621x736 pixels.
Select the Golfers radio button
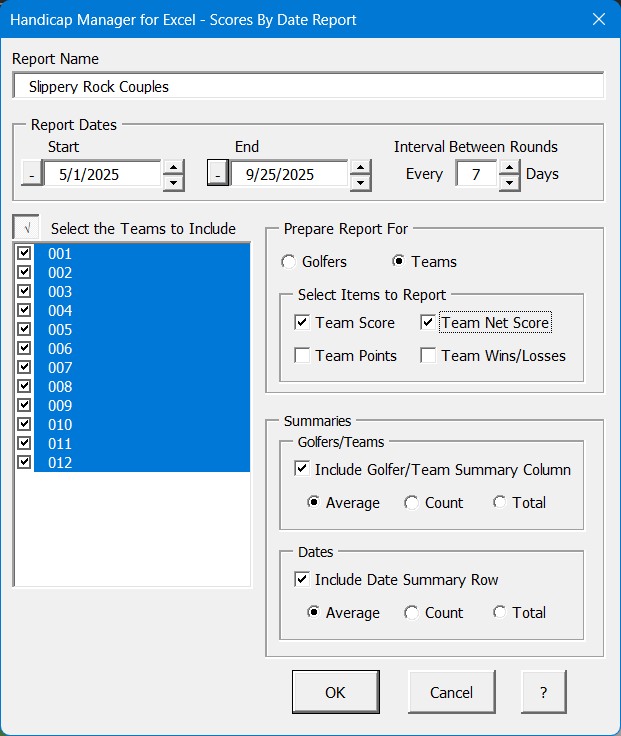(289, 261)
